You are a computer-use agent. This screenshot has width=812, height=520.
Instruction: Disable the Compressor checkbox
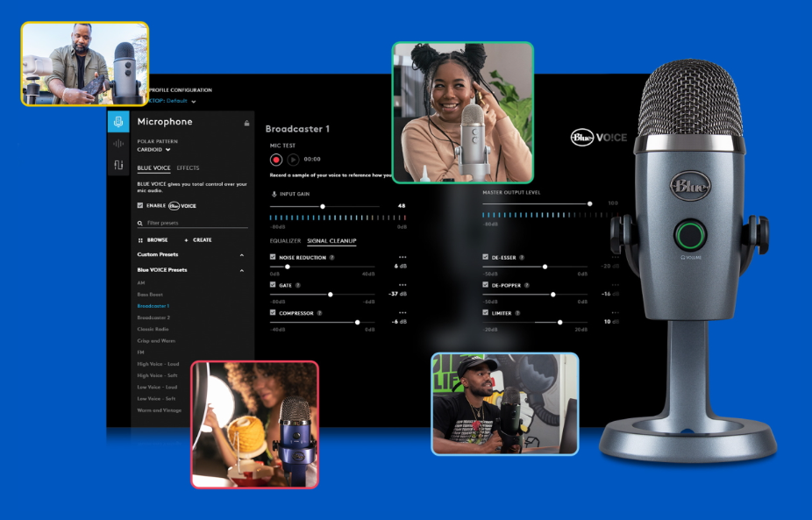[273, 313]
